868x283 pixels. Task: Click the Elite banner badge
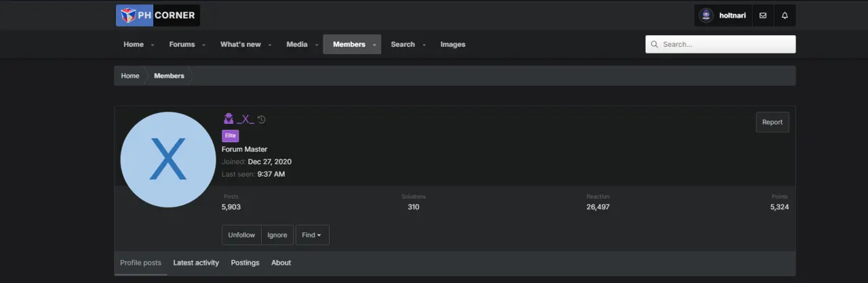point(231,135)
